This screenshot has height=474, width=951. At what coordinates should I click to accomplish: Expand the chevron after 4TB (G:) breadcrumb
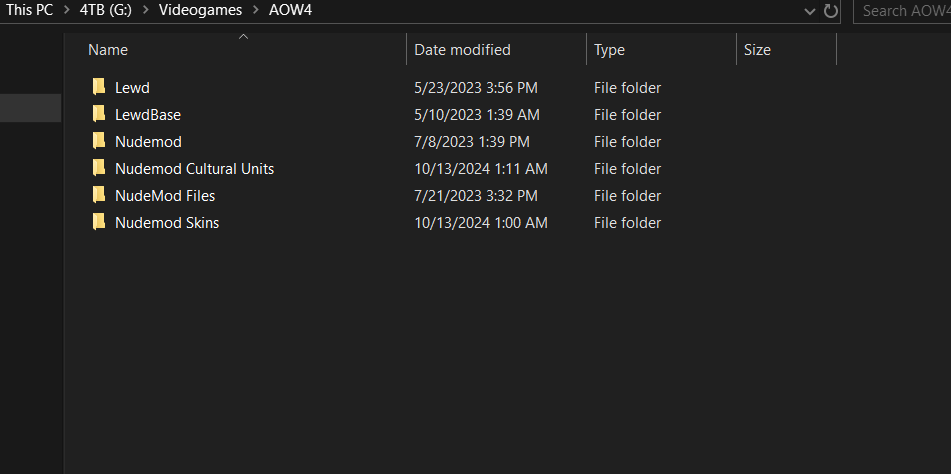coord(146,10)
